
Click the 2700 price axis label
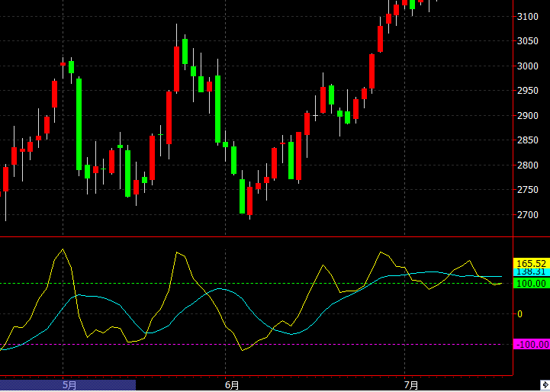[x=528, y=215]
